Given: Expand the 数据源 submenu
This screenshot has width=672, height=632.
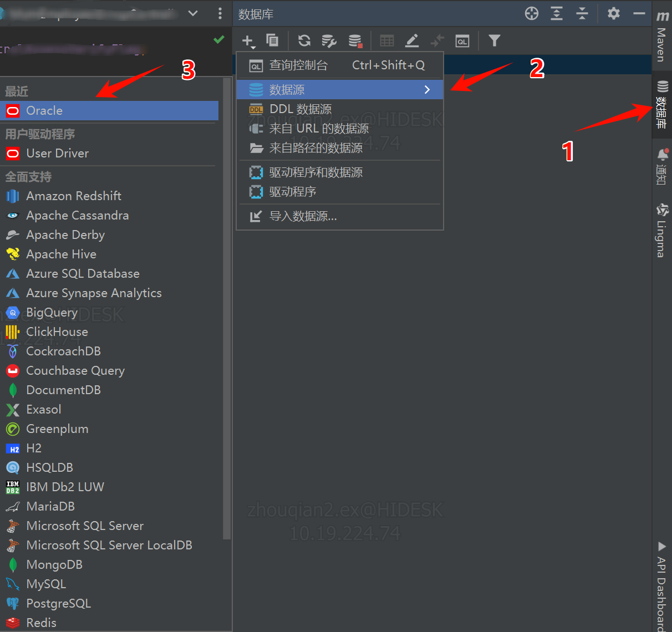Looking at the screenshot, I should pos(340,89).
